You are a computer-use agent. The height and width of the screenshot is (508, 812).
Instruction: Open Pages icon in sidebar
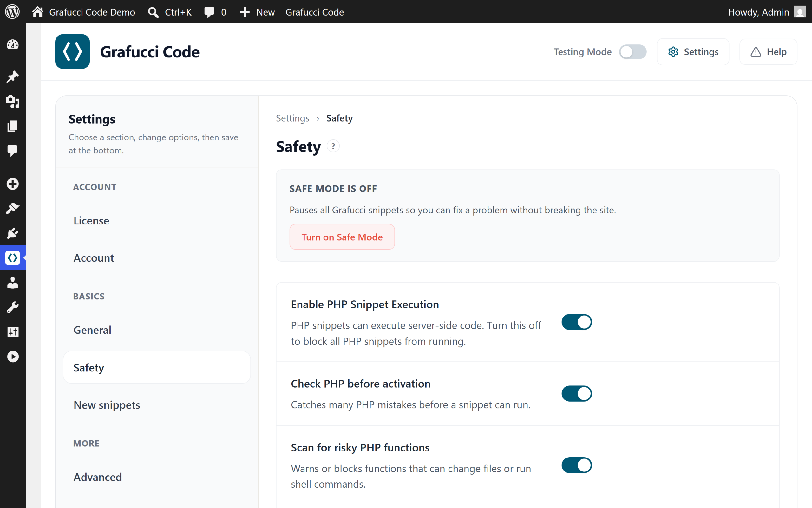tap(13, 126)
